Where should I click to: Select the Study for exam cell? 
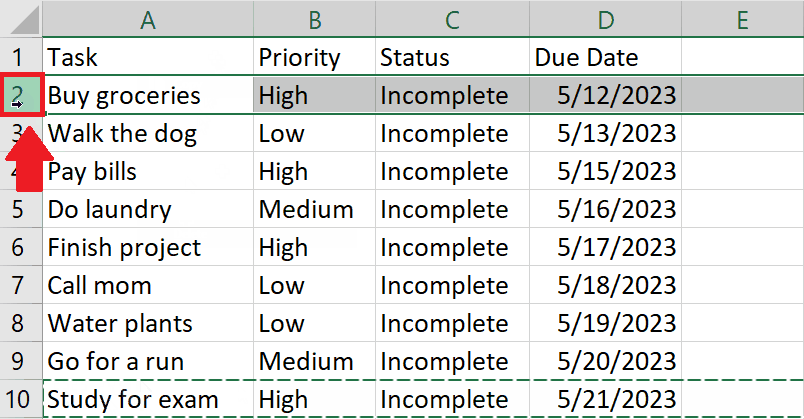coord(148,399)
